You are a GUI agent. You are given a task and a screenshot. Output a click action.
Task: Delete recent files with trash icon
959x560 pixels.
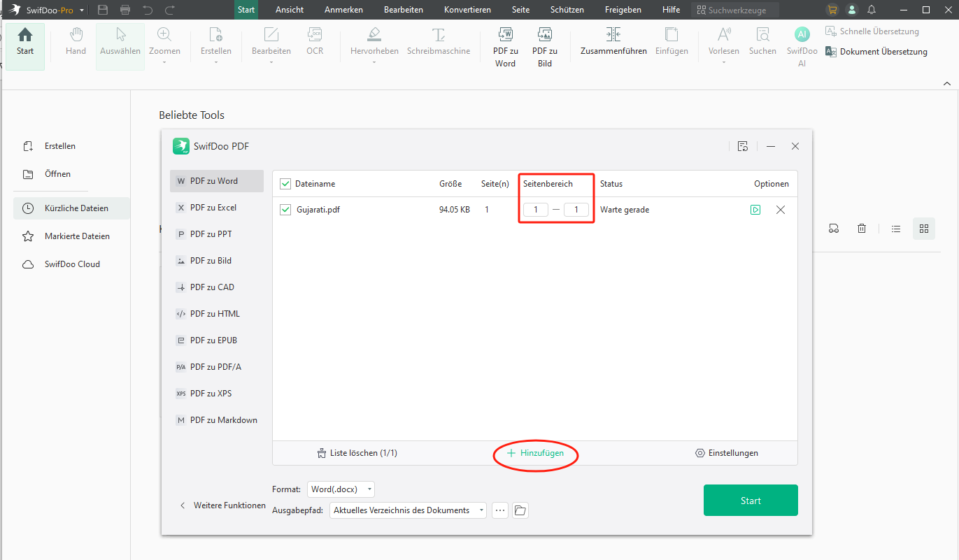(x=862, y=229)
